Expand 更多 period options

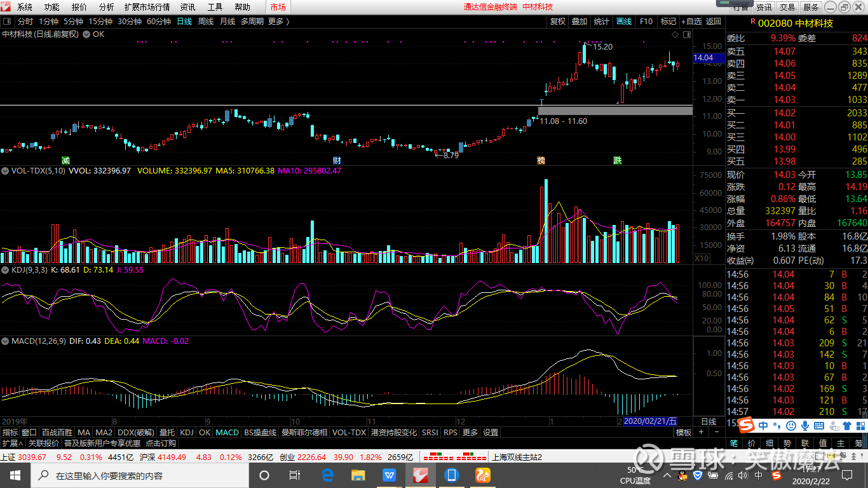pyautogui.click(x=278, y=21)
